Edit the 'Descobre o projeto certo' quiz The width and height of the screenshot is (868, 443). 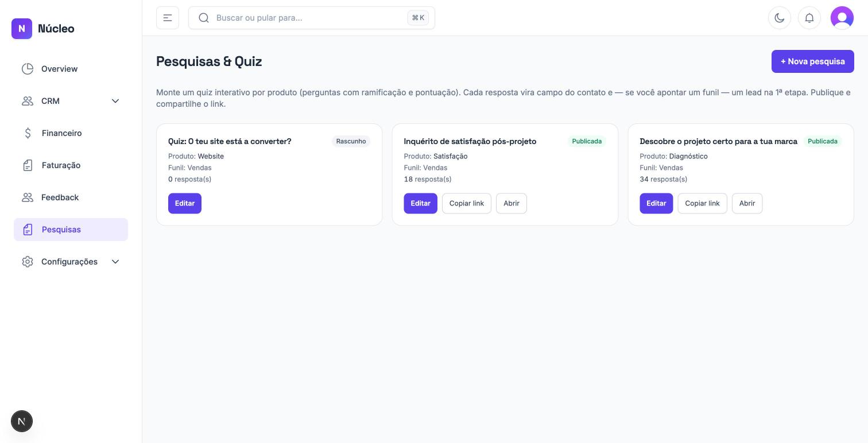656,203
